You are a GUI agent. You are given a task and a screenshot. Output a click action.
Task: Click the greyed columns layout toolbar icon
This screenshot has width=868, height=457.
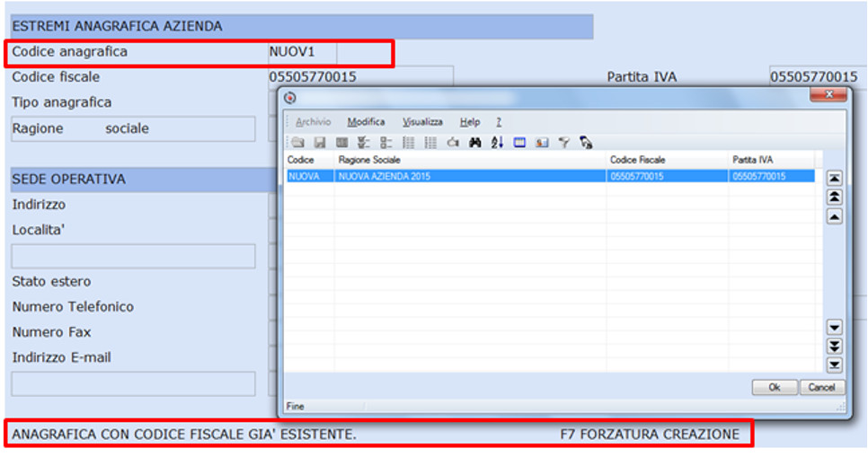342,143
